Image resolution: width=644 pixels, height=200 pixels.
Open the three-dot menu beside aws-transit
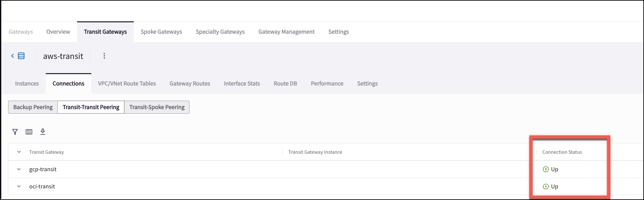104,56
